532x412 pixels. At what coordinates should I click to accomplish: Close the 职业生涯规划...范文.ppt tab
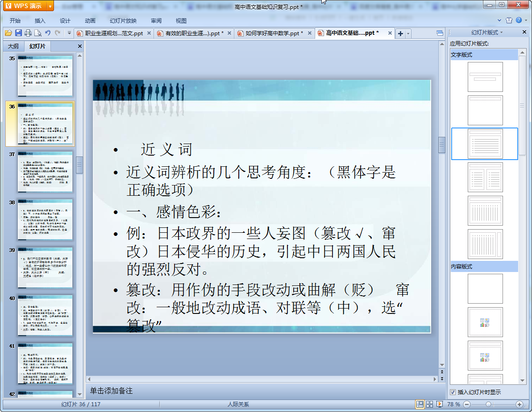[x=149, y=33]
